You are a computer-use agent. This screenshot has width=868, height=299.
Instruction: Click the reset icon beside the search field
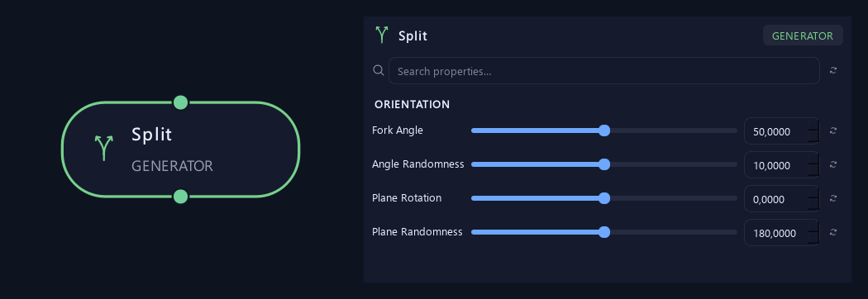tap(833, 70)
